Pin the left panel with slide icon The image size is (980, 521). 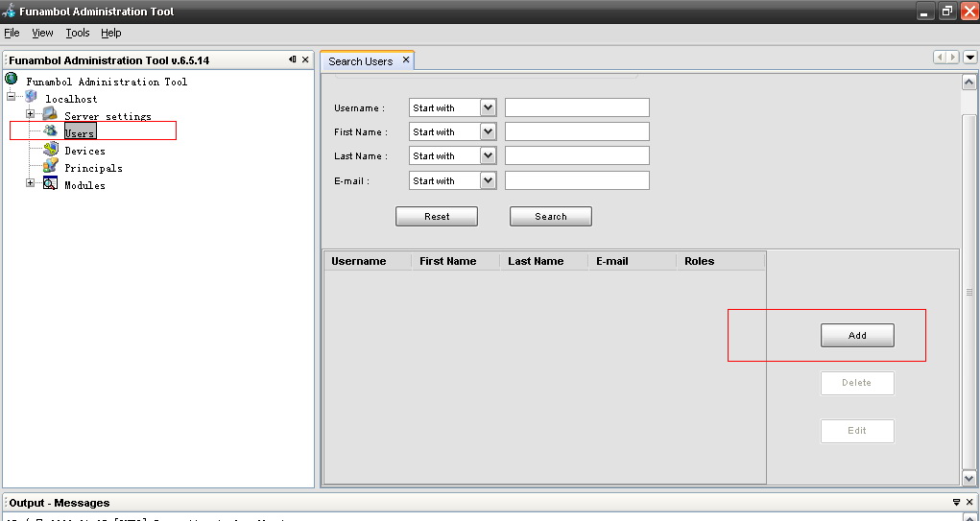[293, 59]
